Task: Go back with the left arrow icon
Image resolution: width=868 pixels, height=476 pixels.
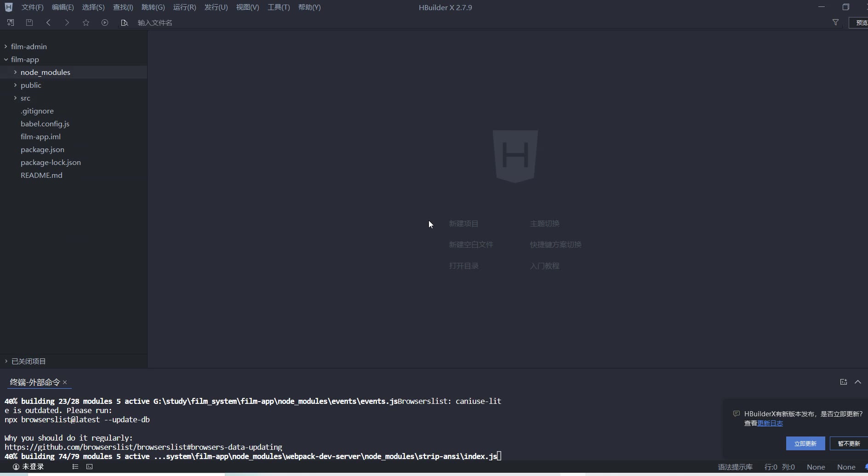Action: click(x=48, y=23)
